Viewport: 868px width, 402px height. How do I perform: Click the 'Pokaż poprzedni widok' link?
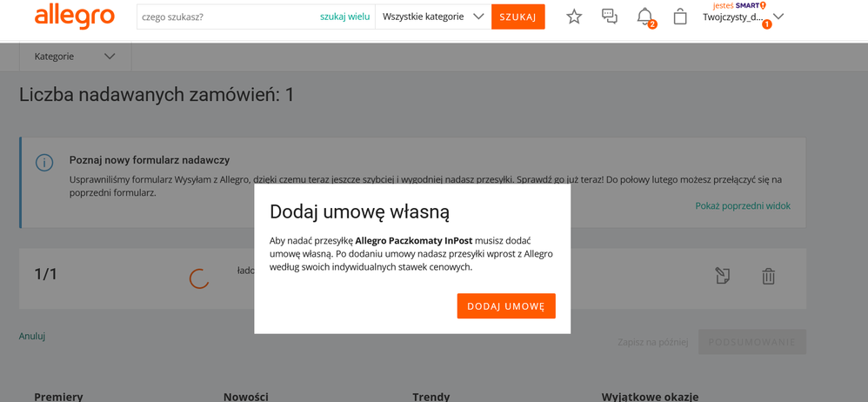(743, 206)
